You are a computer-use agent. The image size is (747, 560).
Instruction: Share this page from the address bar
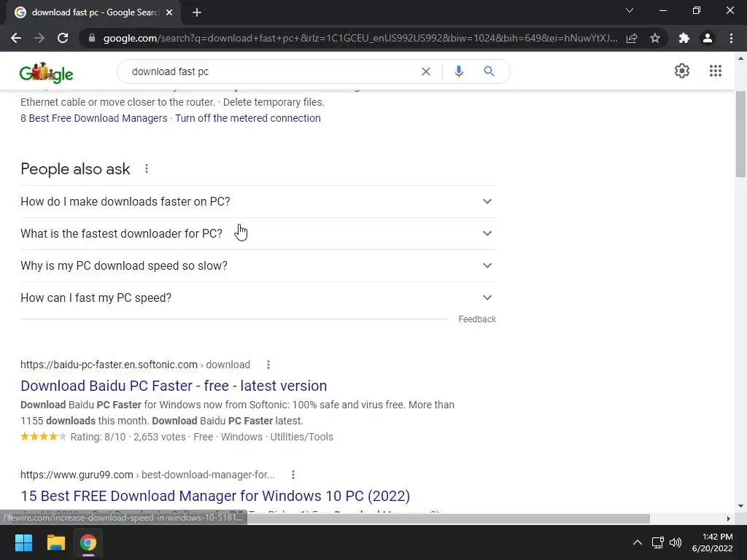tap(632, 38)
